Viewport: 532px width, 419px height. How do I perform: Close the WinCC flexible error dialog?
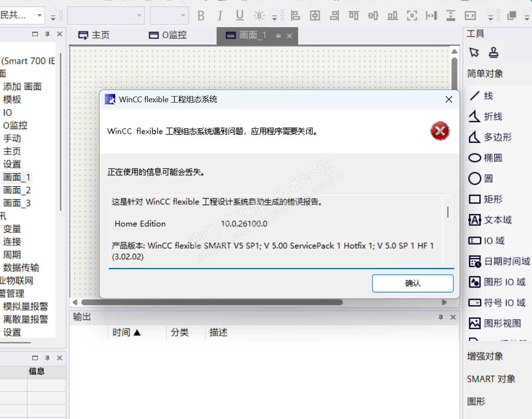coord(449,100)
